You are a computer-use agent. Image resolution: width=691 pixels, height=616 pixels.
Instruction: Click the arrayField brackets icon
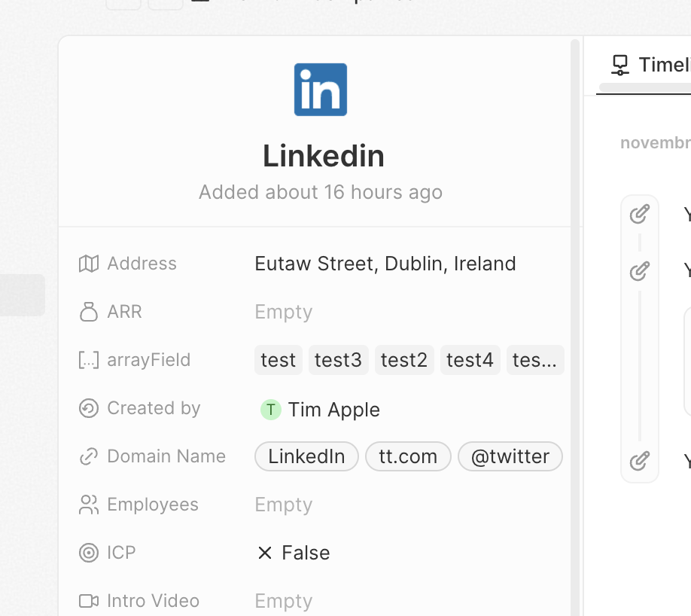(89, 360)
